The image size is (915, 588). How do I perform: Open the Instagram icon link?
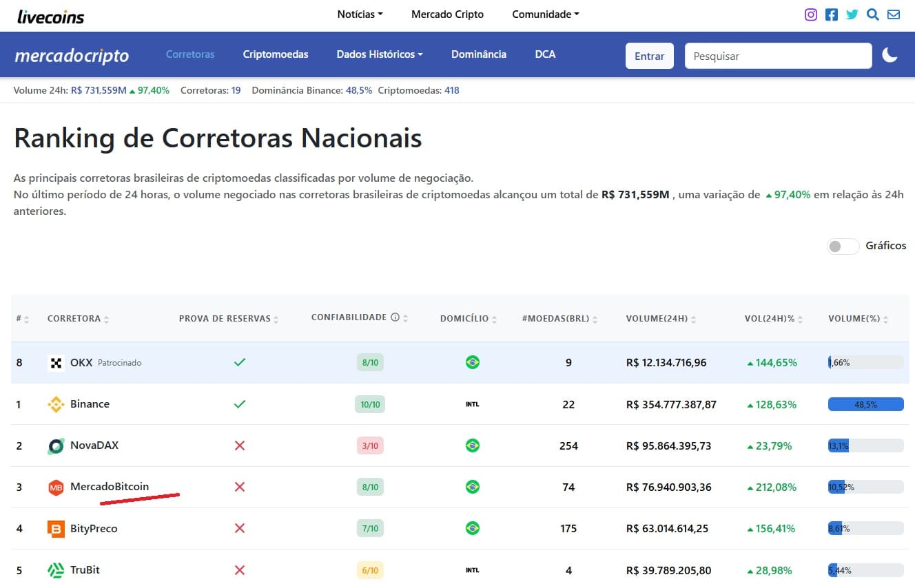point(811,14)
